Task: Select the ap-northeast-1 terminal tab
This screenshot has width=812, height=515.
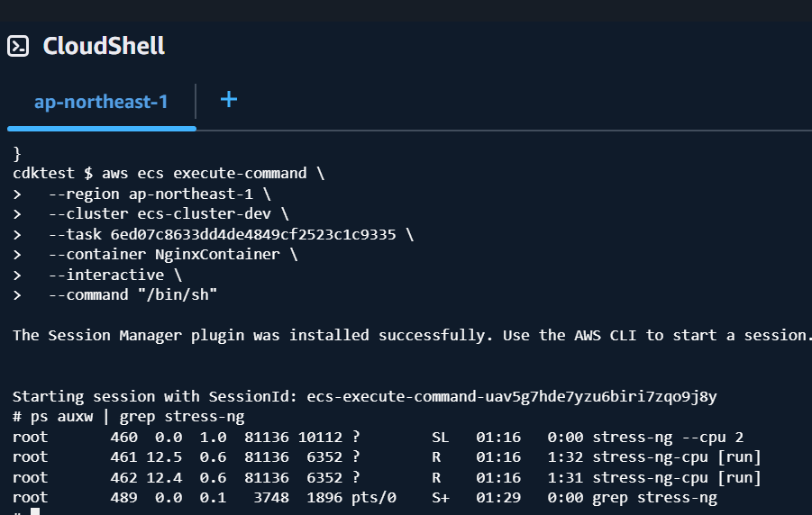Action: [102, 102]
